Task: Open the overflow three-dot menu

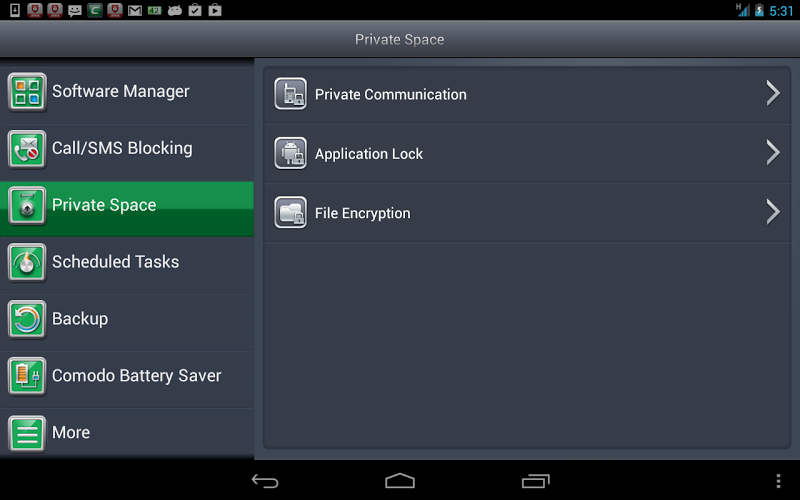Action: (x=778, y=481)
